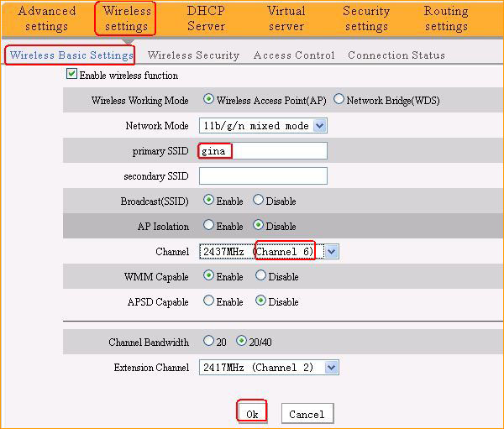Open the Wireless Security sub-tab
This screenshot has height=429, width=504.
click(x=193, y=55)
